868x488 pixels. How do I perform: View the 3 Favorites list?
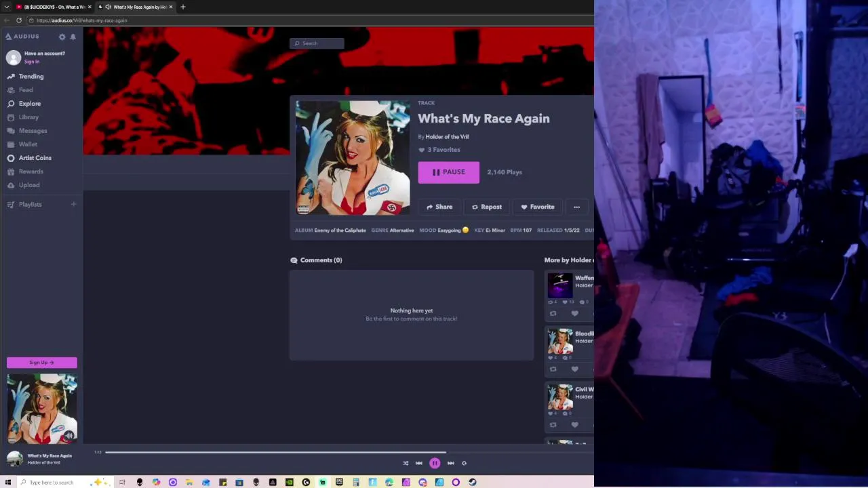coord(439,150)
